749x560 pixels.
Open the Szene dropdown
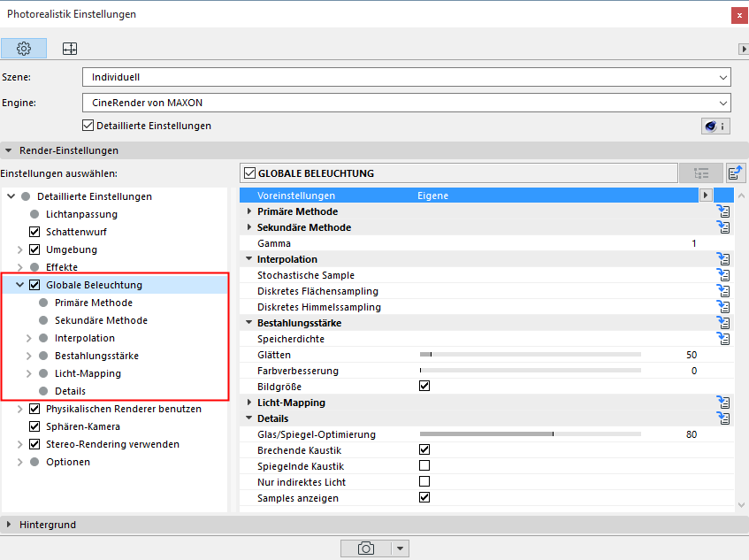pos(407,77)
